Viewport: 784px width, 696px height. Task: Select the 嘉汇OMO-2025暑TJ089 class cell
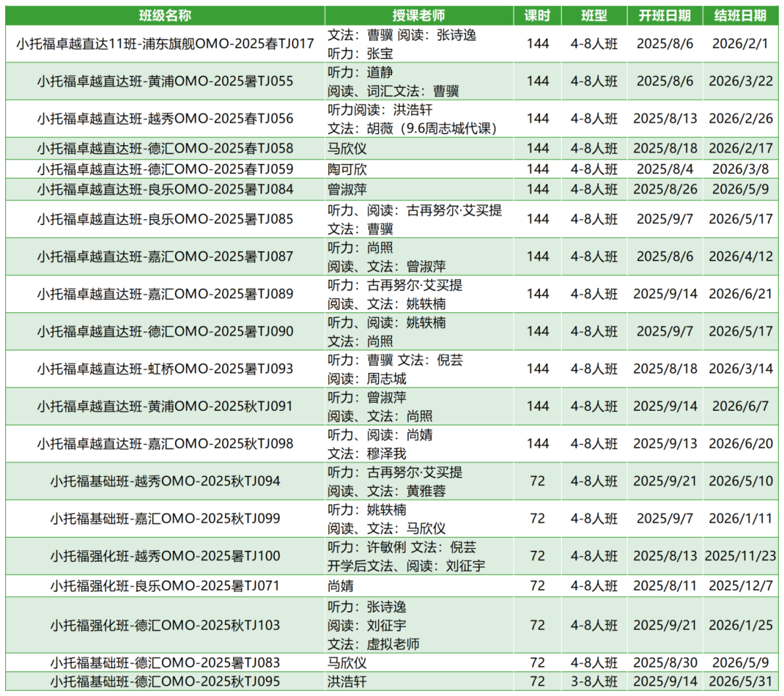point(165,294)
